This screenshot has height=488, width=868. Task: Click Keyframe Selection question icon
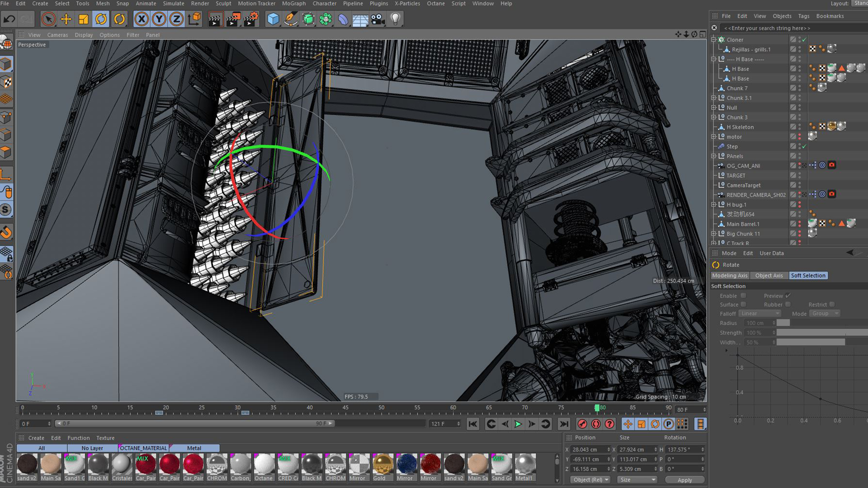coord(609,424)
